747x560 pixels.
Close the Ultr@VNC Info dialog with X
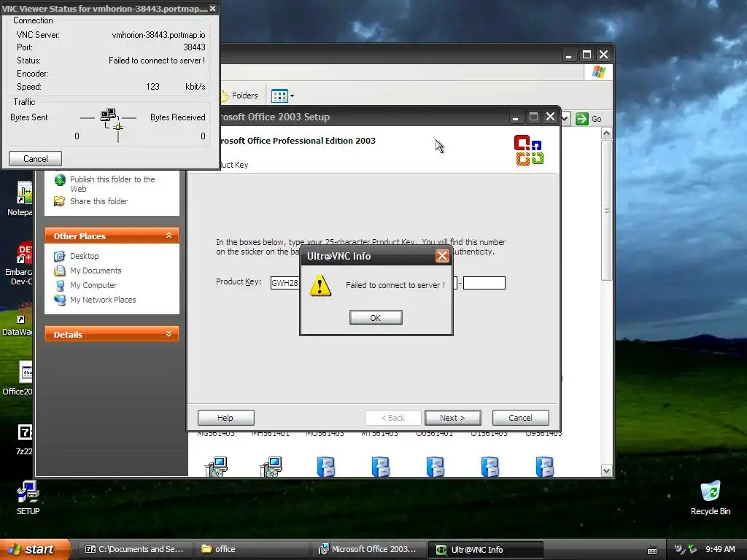[x=442, y=256]
